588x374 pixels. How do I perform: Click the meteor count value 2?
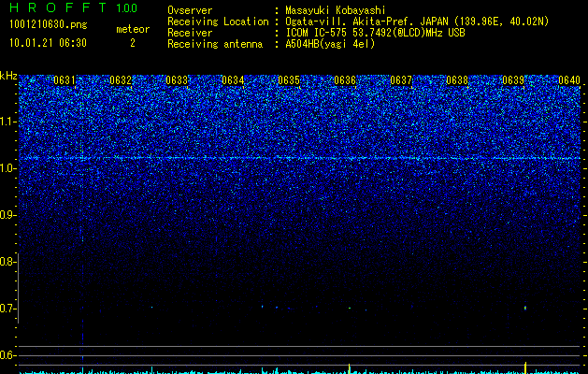pyautogui.click(x=133, y=43)
